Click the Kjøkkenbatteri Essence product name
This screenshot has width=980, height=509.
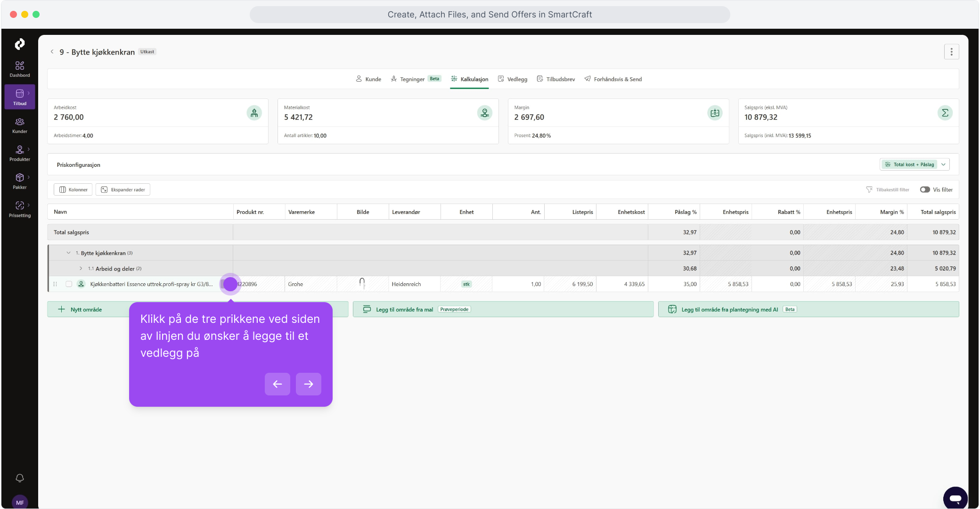pyautogui.click(x=151, y=284)
